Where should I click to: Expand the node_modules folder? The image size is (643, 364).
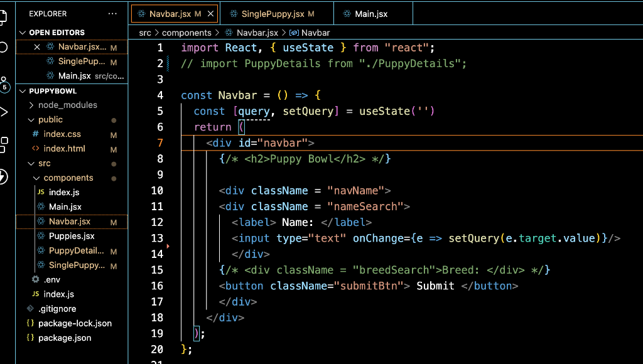pos(31,105)
